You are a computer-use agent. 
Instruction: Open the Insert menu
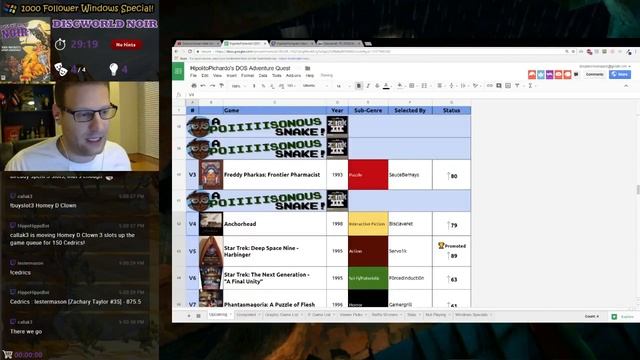(x=231, y=76)
